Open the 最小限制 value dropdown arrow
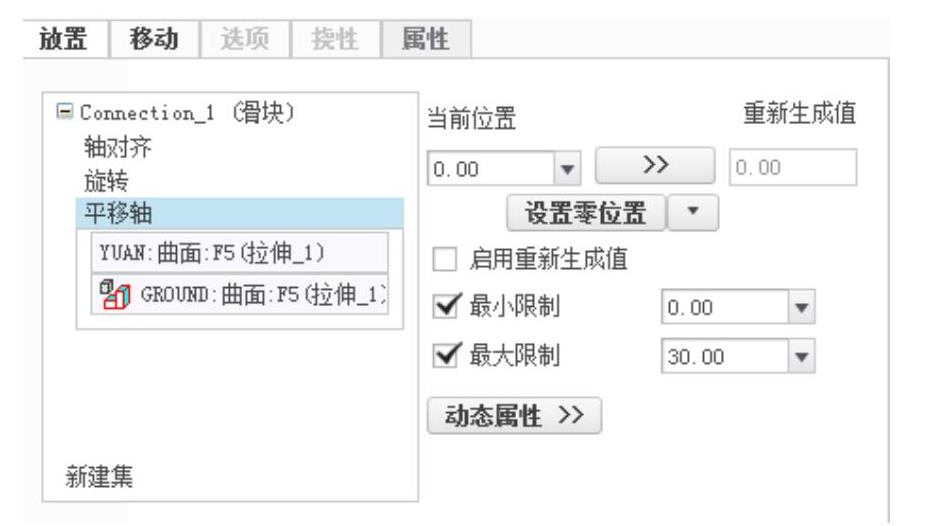Screen dimensions: 937x526 click(801, 307)
